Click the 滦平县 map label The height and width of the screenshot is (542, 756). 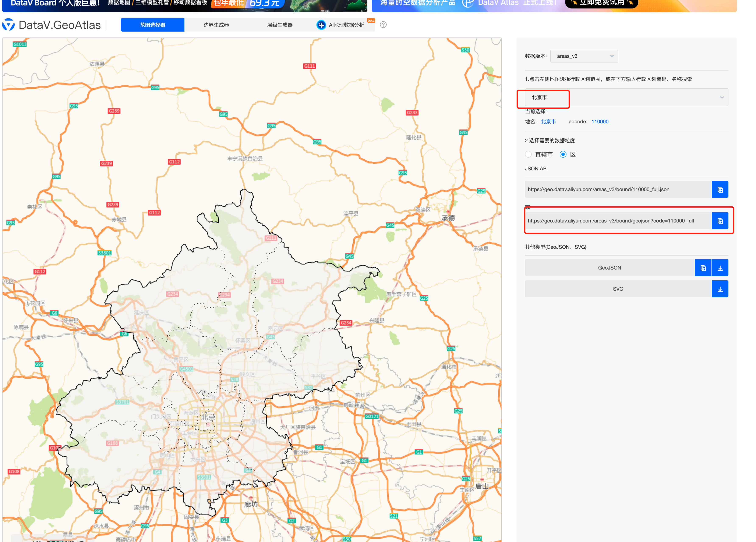[x=351, y=214]
